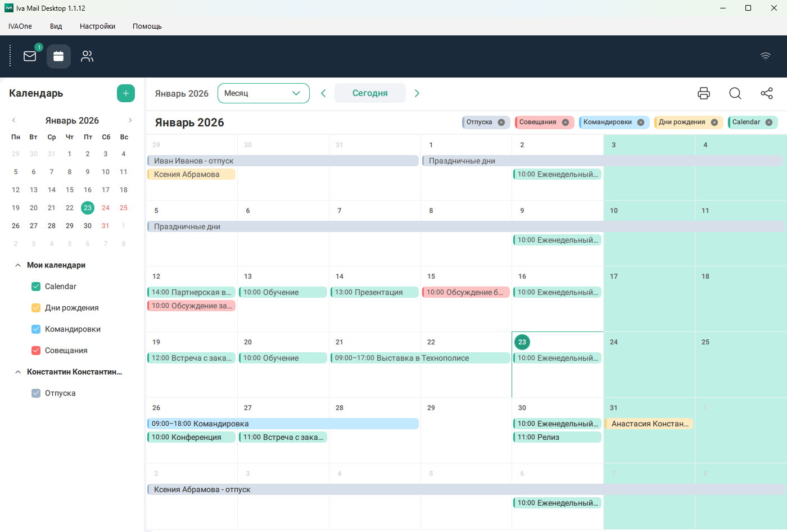Image resolution: width=787 pixels, height=532 pixels.
Task: Open the contacts people icon
Action: 87,56
